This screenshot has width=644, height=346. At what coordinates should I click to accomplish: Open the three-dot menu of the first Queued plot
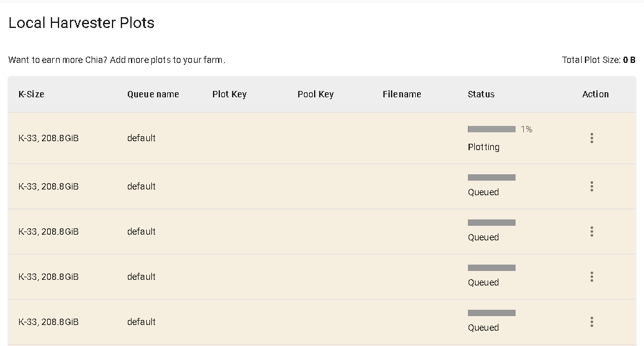click(591, 186)
